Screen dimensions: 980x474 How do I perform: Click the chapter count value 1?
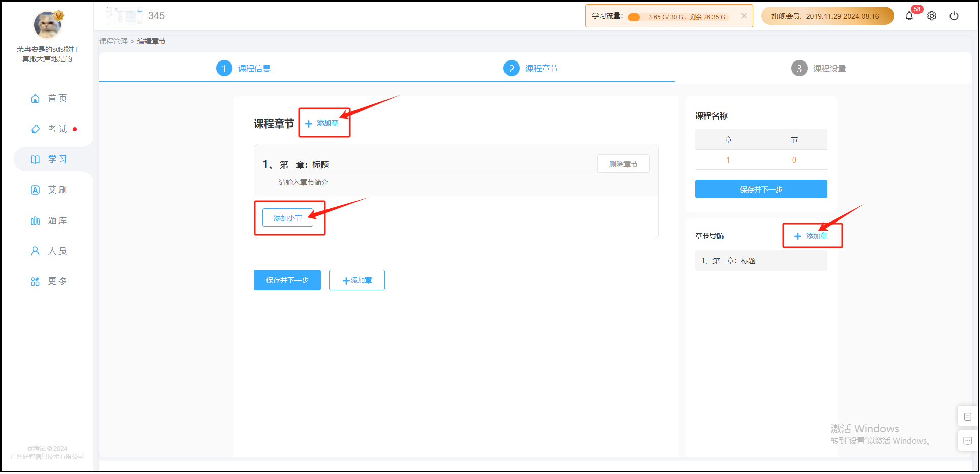tap(728, 160)
